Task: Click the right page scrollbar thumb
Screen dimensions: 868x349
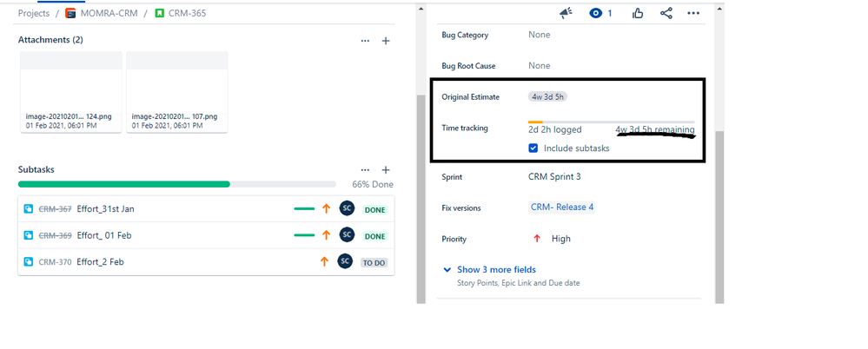Action: [719, 217]
